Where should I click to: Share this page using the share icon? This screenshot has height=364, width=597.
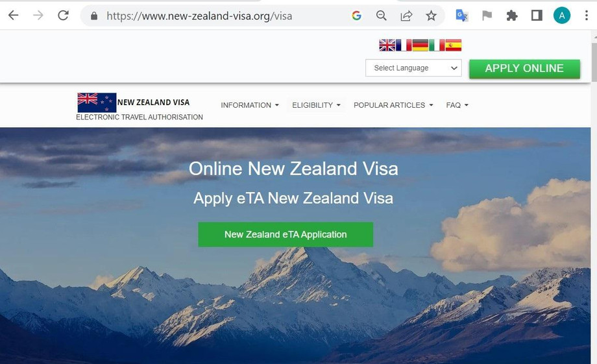click(406, 16)
